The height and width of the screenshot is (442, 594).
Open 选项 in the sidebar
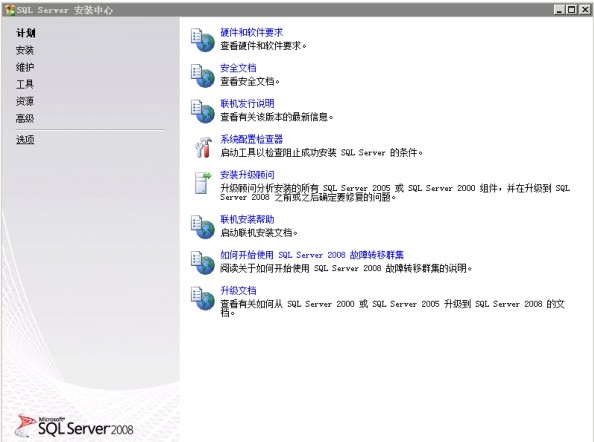coord(25,139)
